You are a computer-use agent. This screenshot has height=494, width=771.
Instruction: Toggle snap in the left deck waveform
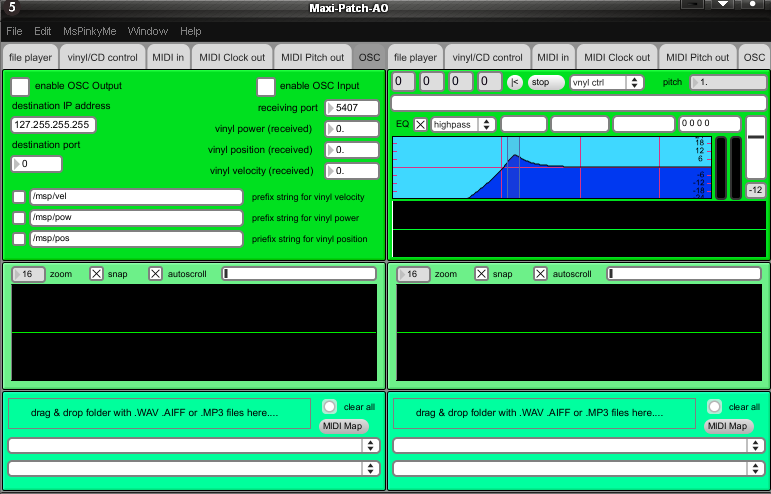coord(97,273)
